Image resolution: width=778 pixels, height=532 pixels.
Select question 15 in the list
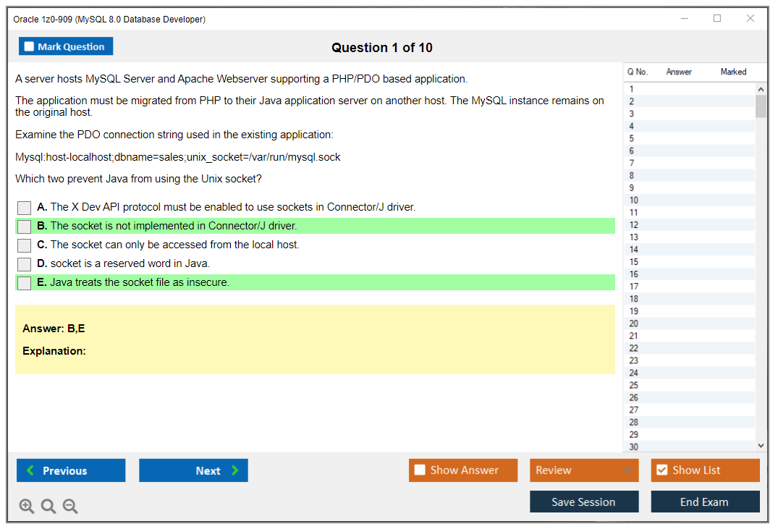point(689,261)
